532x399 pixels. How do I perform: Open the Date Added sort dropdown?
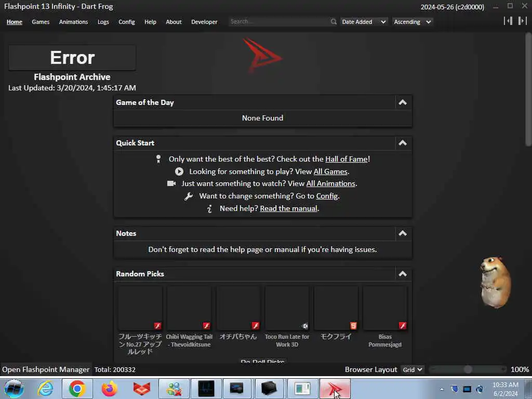tap(363, 22)
